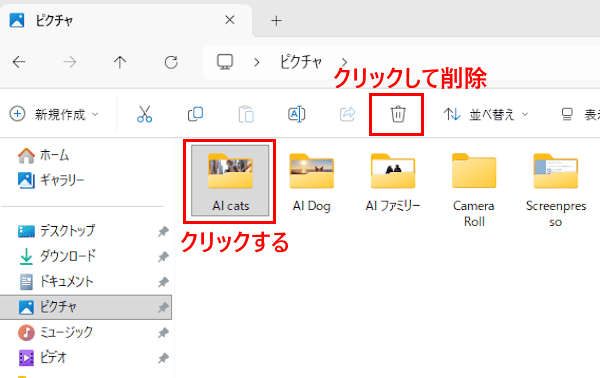
Task: Unpin ダウンロード using its pin icon
Action: [163, 256]
